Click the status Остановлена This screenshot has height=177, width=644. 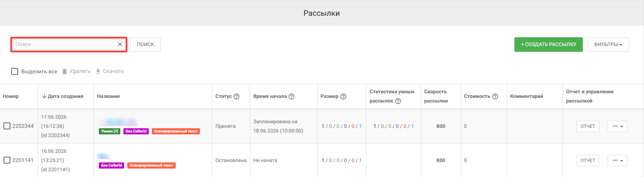231,160
